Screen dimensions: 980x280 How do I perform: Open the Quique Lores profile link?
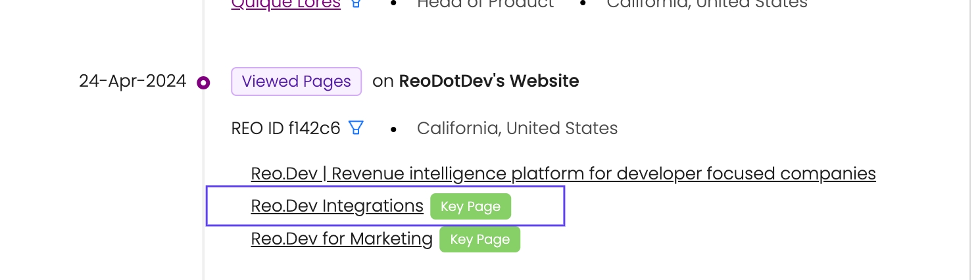[x=286, y=4]
